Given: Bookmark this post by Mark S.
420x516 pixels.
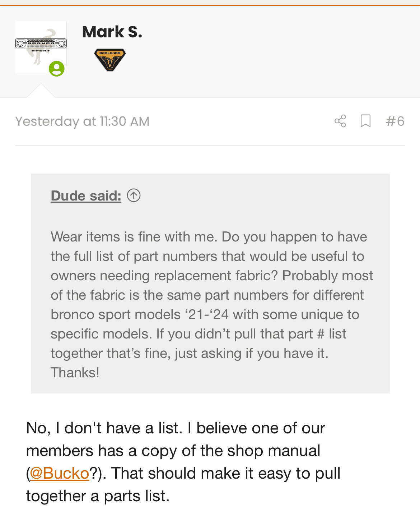Looking at the screenshot, I should 365,121.
